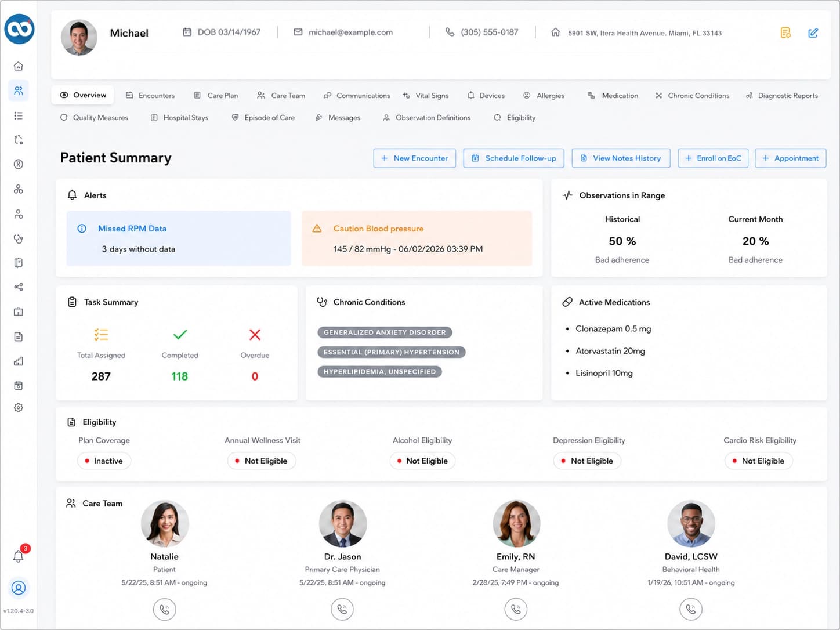Open the Medication tab
Image resolution: width=840 pixels, height=630 pixels.
coord(613,95)
